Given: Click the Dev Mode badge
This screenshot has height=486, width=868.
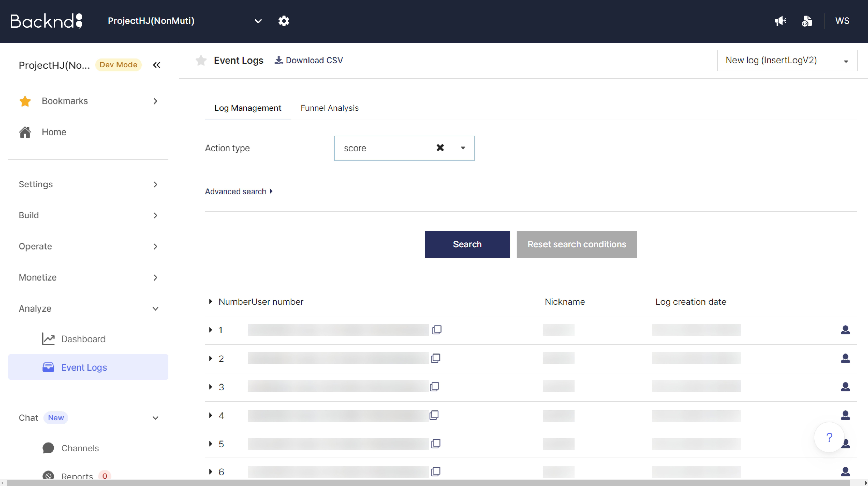Looking at the screenshot, I should tap(118, 65).
